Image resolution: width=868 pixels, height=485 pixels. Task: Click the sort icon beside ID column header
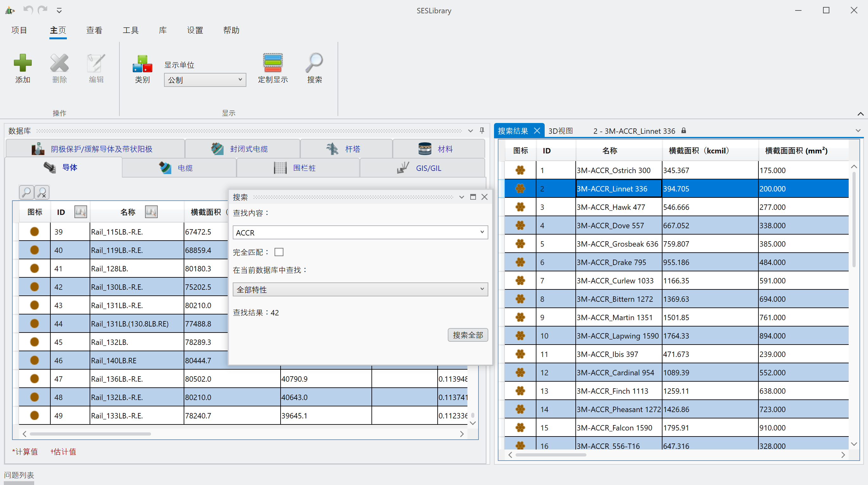pos(80,212)
